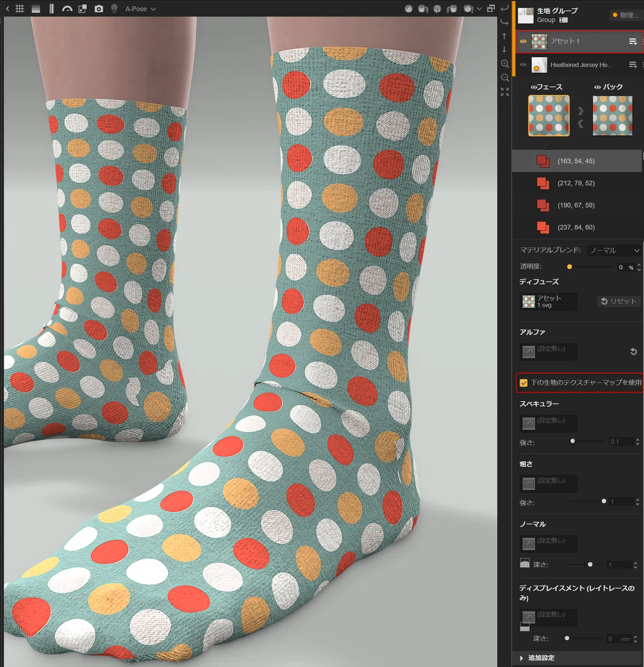644x667 pixels.
Task: Open the アセット 1 layer menu icon
Action: (x=633, y=41)
